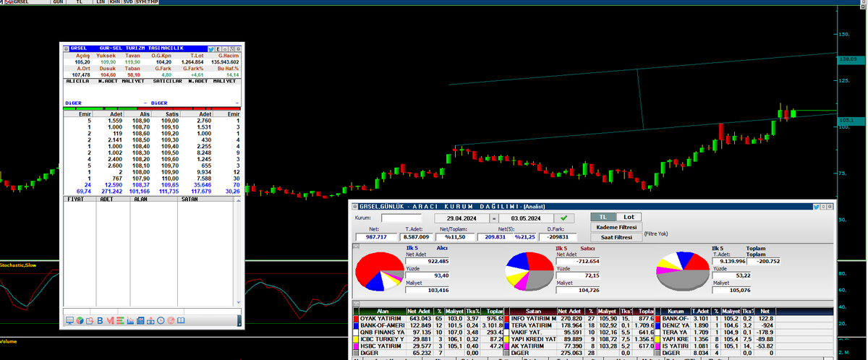Click the Satan column header in broker table

coord(533,312)
